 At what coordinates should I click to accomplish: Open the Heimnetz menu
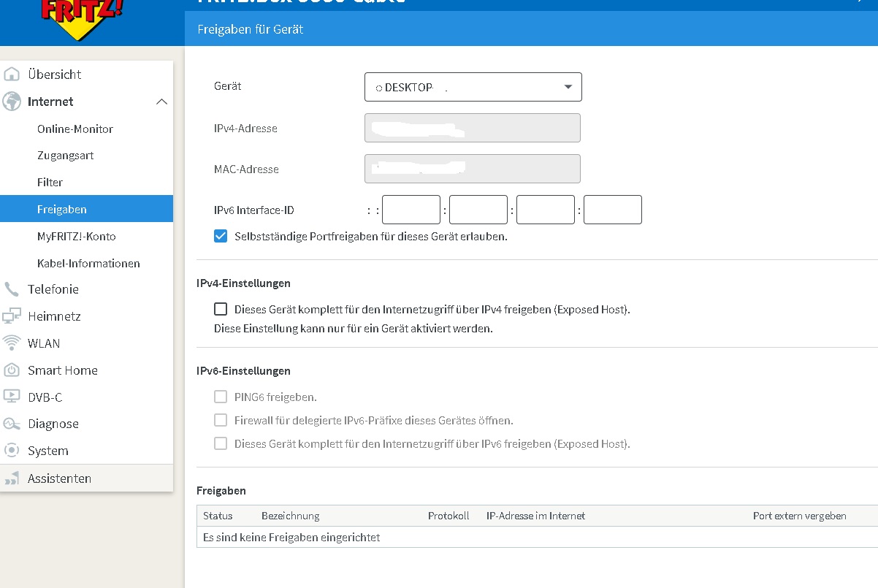coord(54,316)
